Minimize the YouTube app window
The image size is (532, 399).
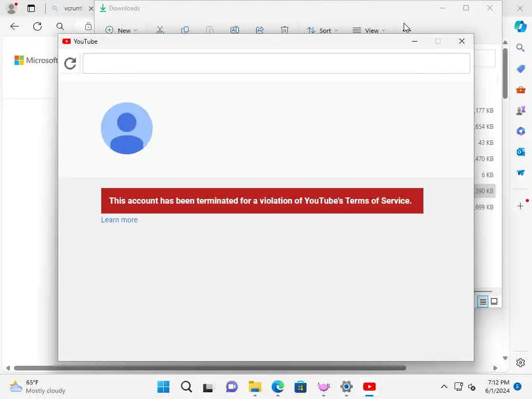[415, 41]
